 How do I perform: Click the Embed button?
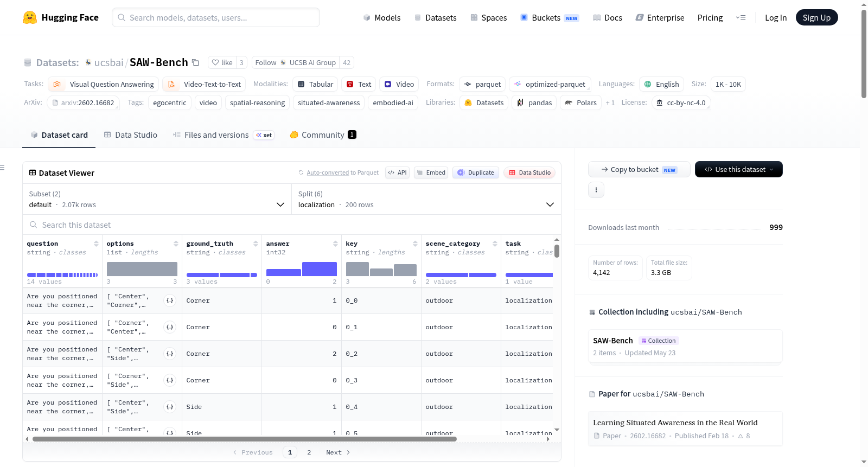click(431, 172)
